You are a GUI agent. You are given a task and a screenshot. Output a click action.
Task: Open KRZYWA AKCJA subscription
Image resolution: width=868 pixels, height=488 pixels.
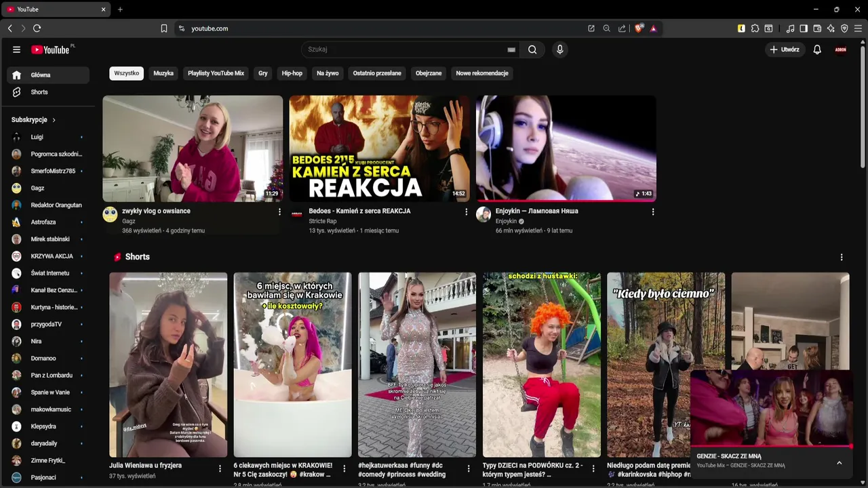click(x=48, y=256)
